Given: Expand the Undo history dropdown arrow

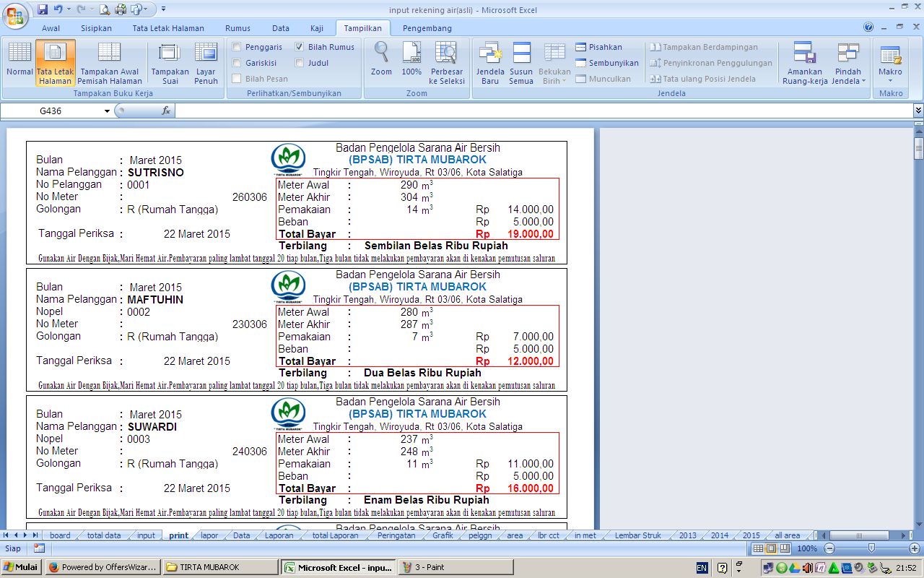Looking at the screenshot, I should pyautogui.click(x=69, y=9).
